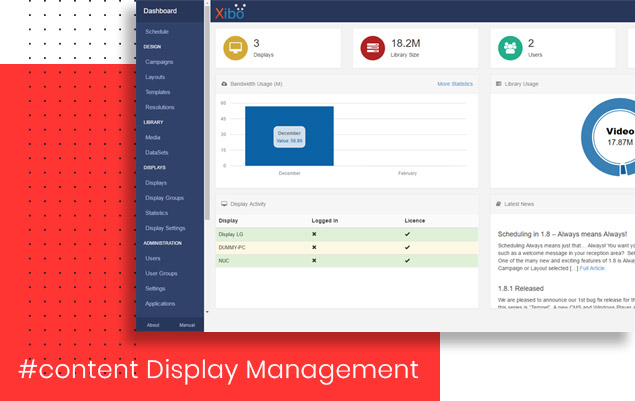Viewport: 635px width, 401px height.
Task: Click the logged-in X mark for Display LG
Action: click(x=314, y=234)
